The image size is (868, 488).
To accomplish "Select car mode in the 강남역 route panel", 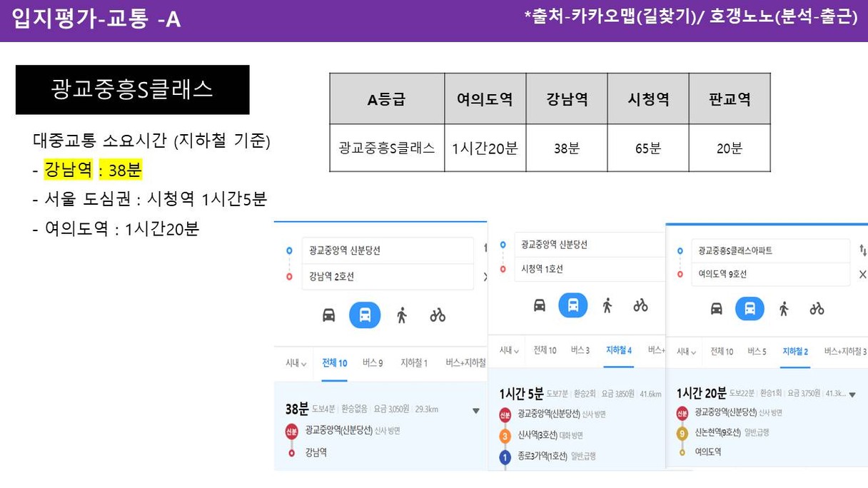I will pyautogui.click(x=328, y=315).
